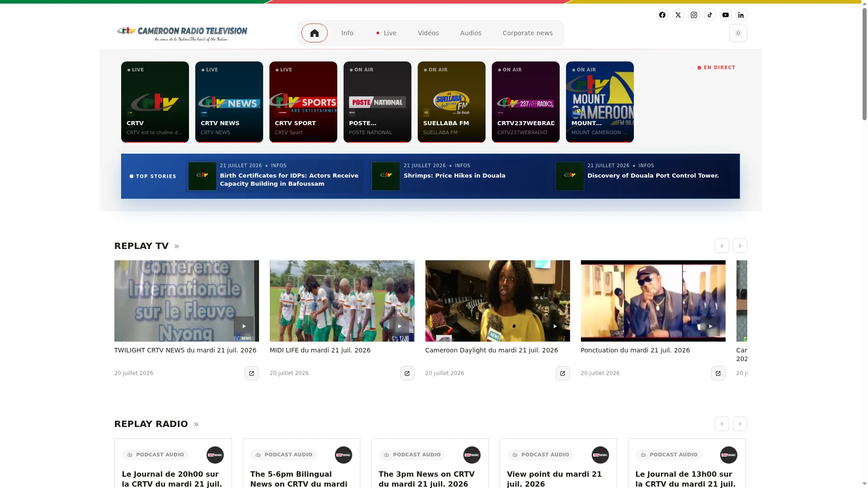The image size is (868, 488).
Task: Click the Cameroon Radio Television logo
Action: coord(182,33)
